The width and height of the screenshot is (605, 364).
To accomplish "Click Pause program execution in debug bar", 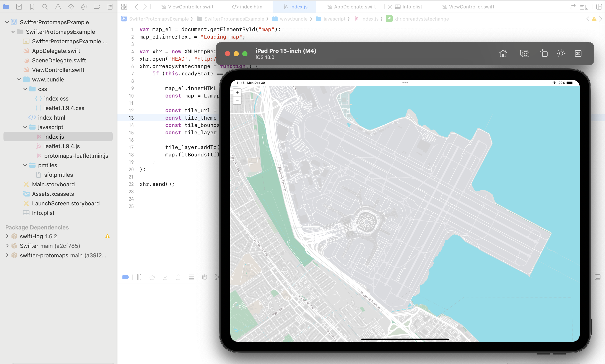I will (139, 277).
